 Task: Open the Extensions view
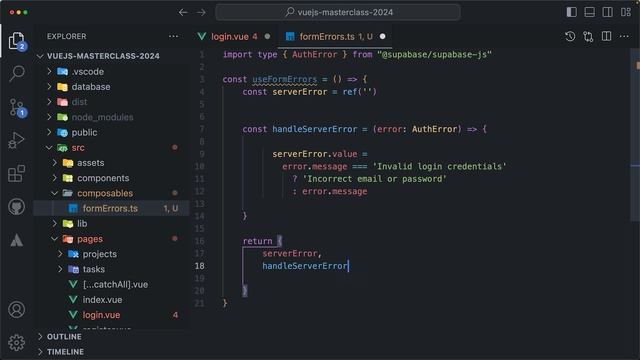tap(17, 174)
